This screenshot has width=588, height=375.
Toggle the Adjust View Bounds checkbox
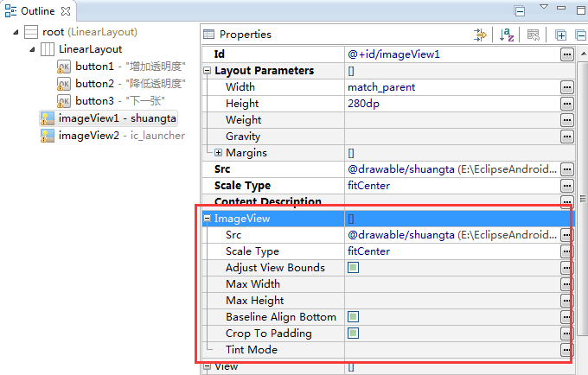354,268
